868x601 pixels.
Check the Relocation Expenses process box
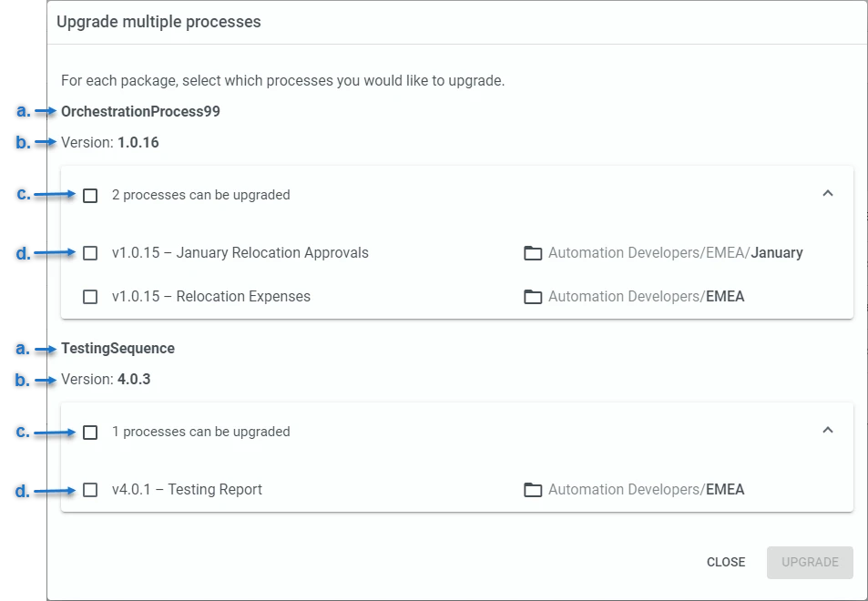90,297
